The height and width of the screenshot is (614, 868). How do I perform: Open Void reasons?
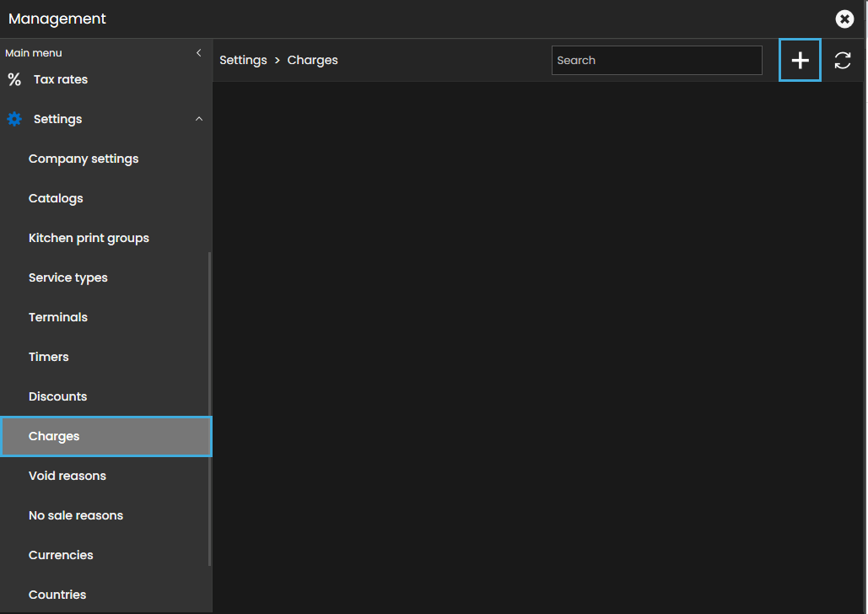67,476
